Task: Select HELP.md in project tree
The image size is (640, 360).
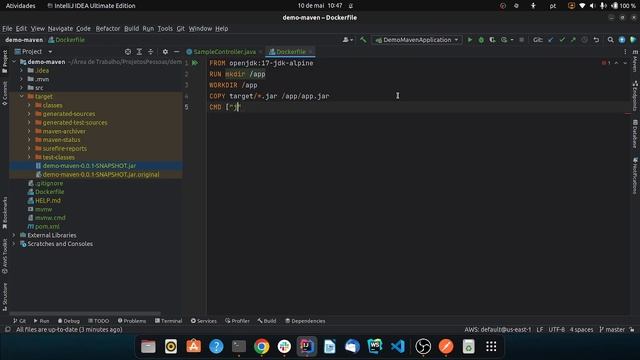Action: tap(47, 200)
